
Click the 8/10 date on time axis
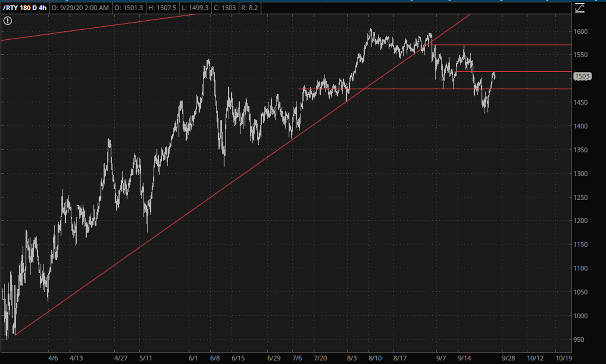click(375, 358)
